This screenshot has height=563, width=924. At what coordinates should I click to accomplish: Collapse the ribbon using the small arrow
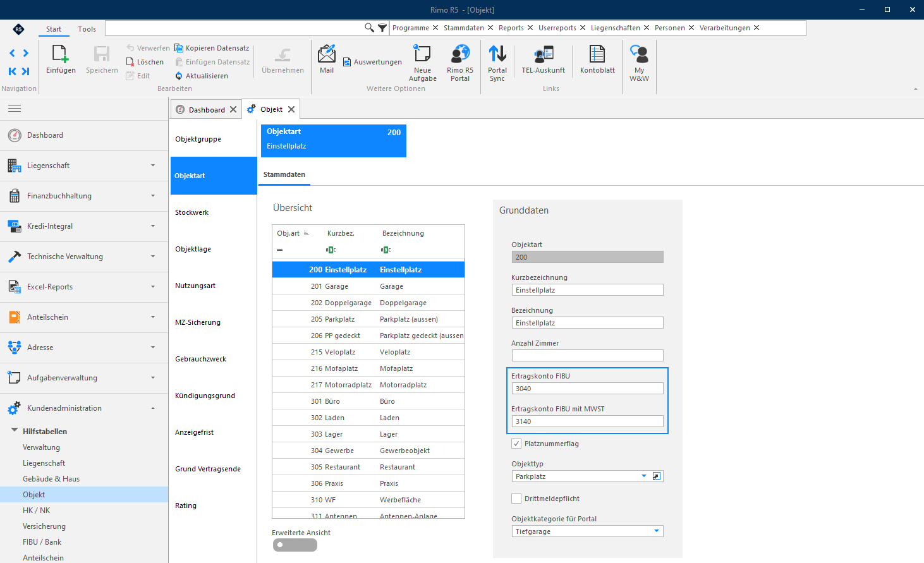pyautogui.click(x=916, y=89)
